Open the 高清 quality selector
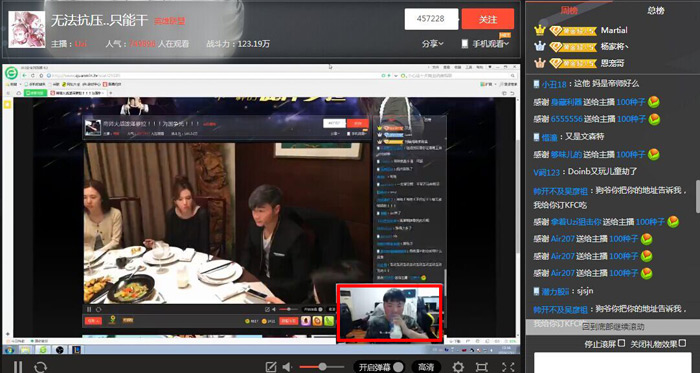700x373 pixels. (x=426, y=367)
